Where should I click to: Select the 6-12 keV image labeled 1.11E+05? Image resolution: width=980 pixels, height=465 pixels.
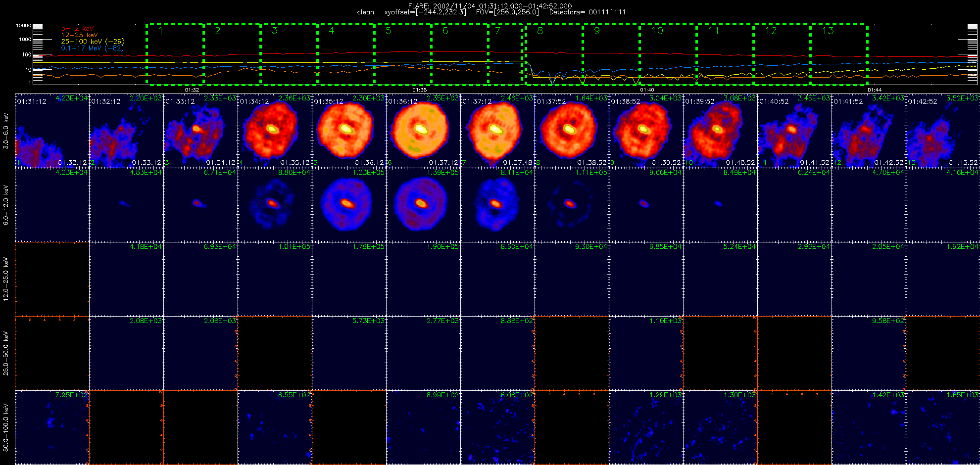[572, 205]
